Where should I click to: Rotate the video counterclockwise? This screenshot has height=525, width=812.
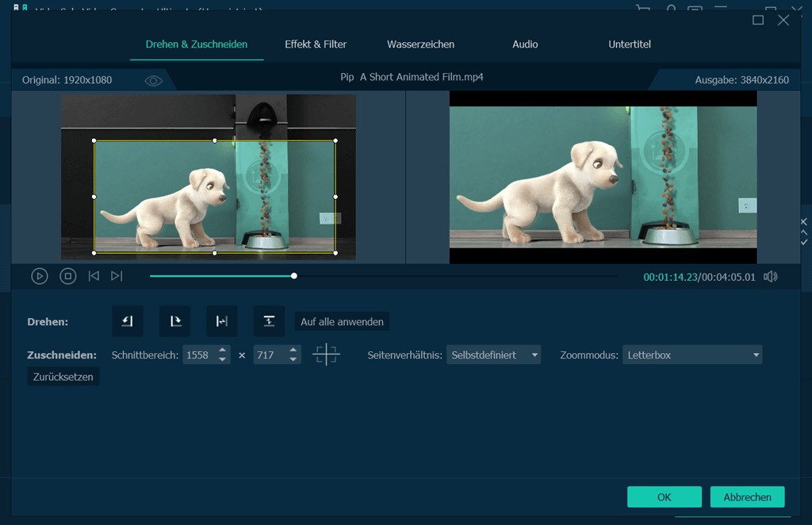pos(128,321)
